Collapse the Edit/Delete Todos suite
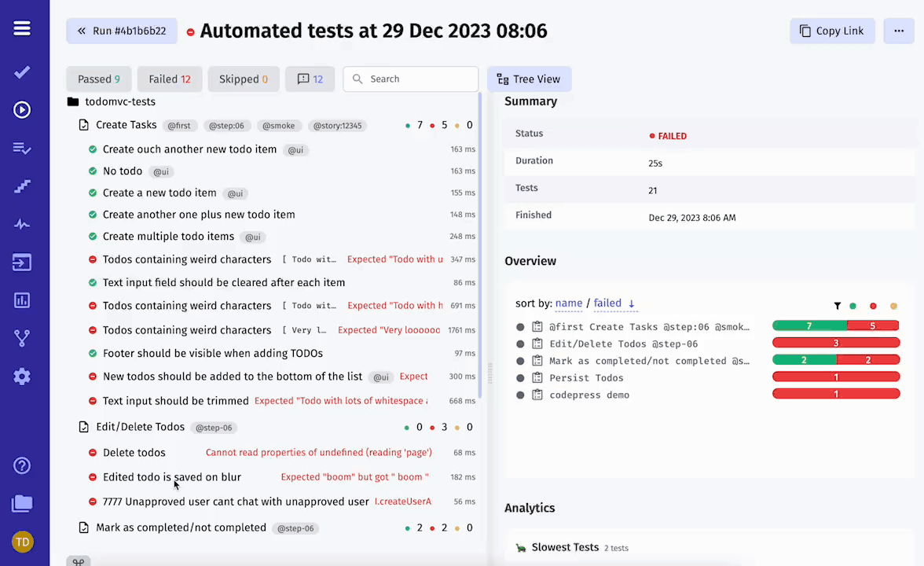 (x=140, y=427)
